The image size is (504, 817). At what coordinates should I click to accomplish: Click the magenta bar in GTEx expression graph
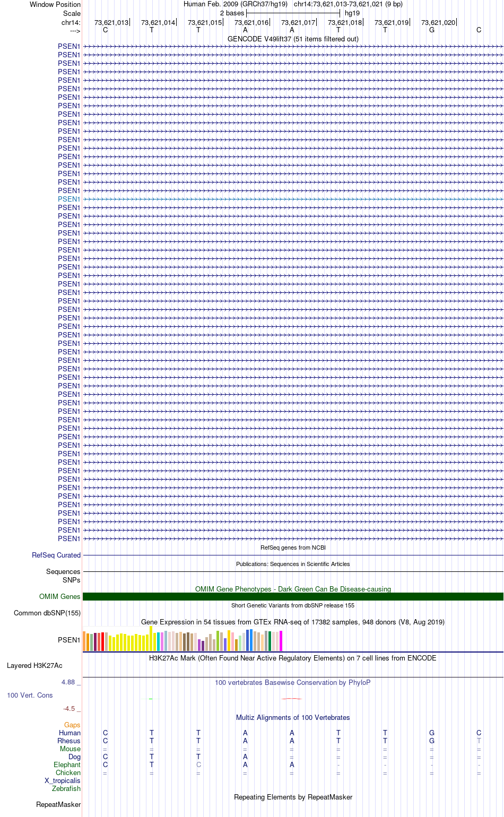281,641
